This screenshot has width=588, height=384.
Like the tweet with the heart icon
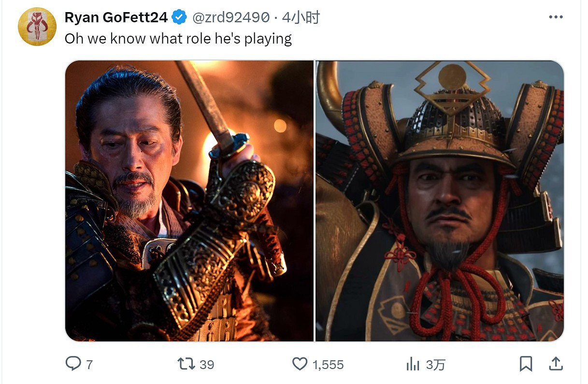tap(300, 364)
